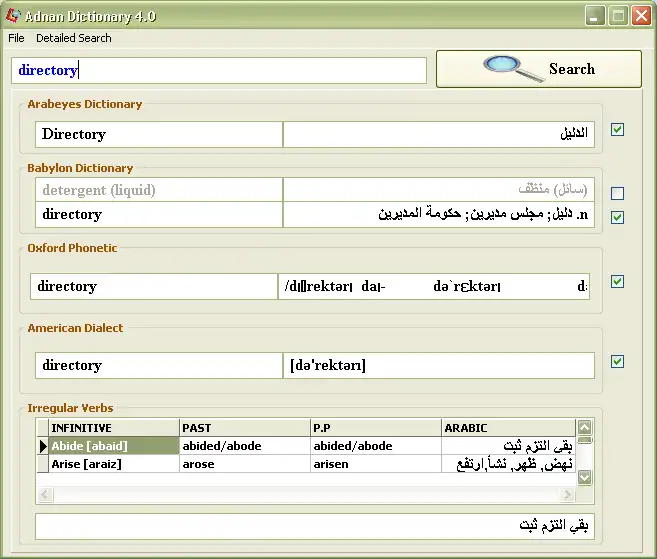The height and width of the screenshot is (559, 657).
Task: Click the magnifying glass Search button
Action: (539, 69)
